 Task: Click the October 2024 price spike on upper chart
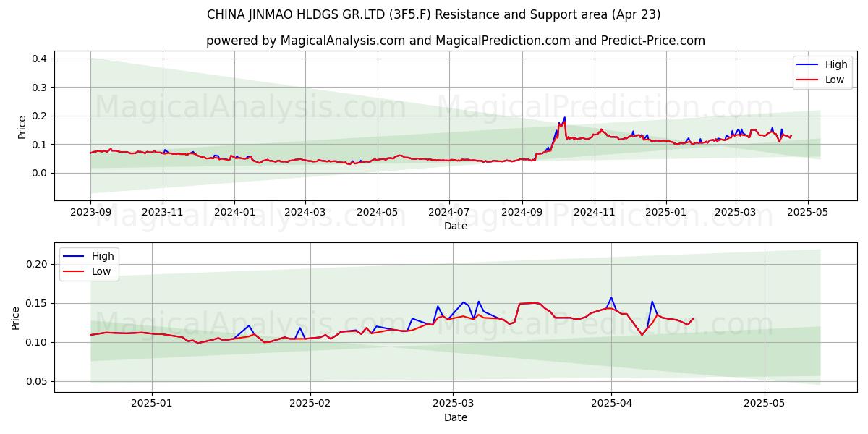pyautogui.click(x=564, y=119)
